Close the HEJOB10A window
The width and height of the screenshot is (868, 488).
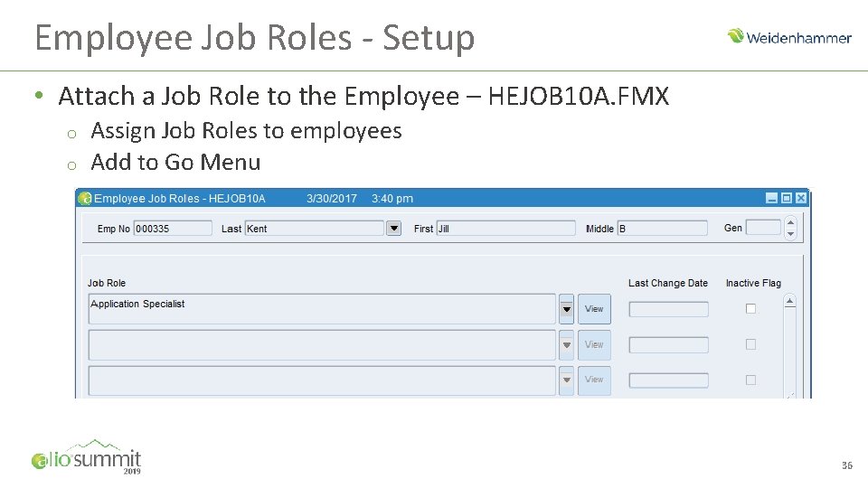click(800, 199)
